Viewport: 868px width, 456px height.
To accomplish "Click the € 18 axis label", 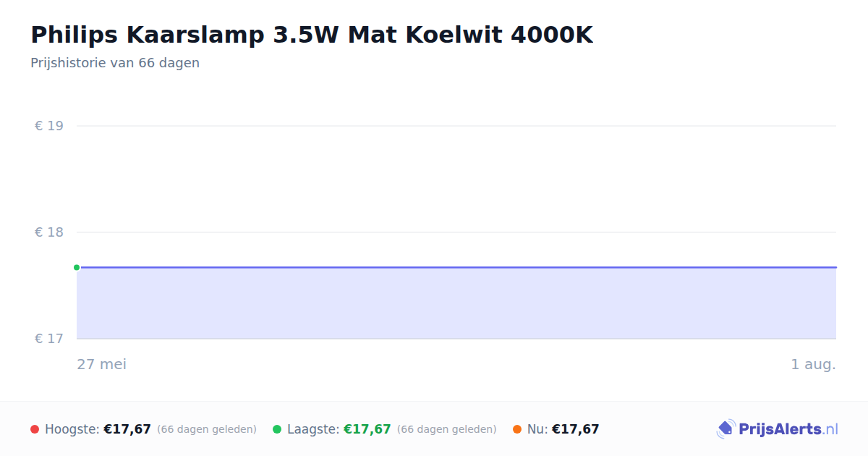I will [x=49, y=232].
